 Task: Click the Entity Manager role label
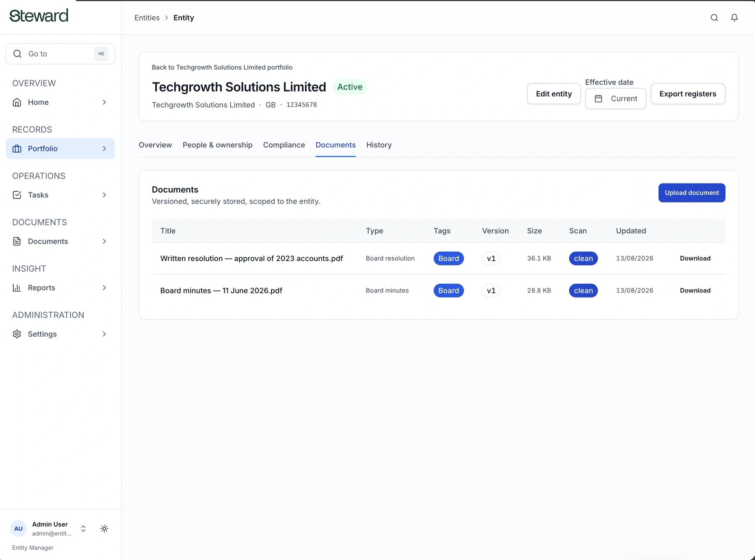click(33, 548)
